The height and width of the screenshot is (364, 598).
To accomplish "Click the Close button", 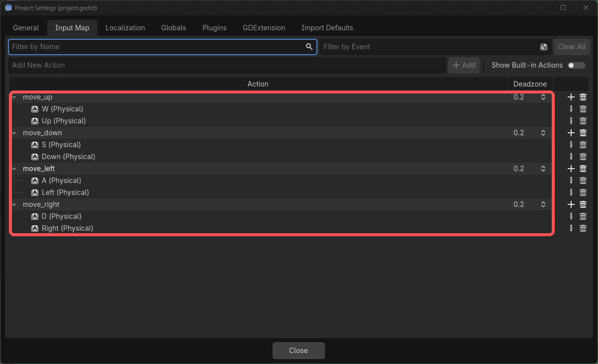I will pos(299,351).
